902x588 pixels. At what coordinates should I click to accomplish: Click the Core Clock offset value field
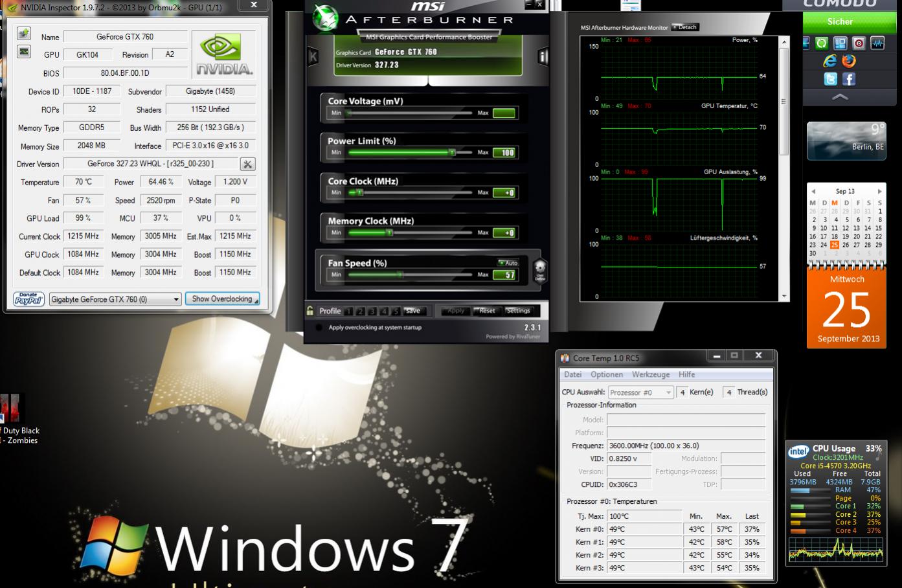coord(504,193)
